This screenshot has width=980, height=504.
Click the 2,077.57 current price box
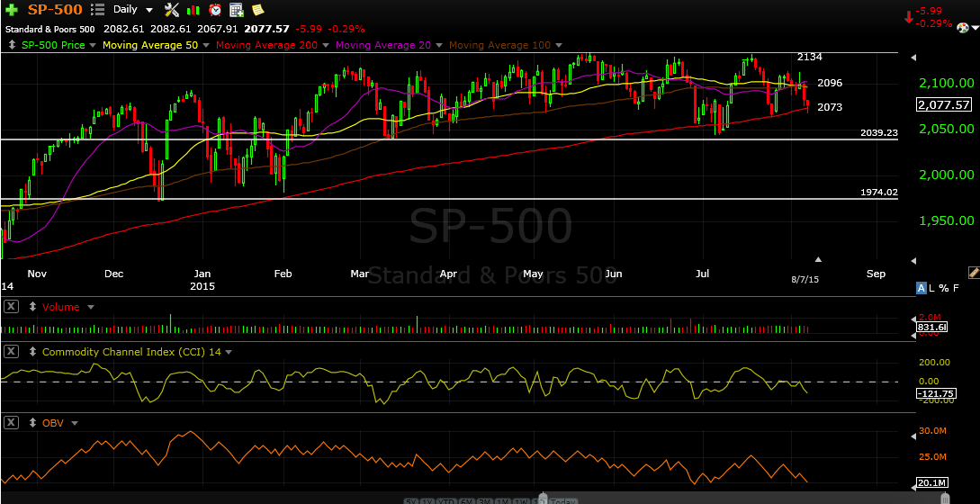pyautogui.click(x=944, y=105)
